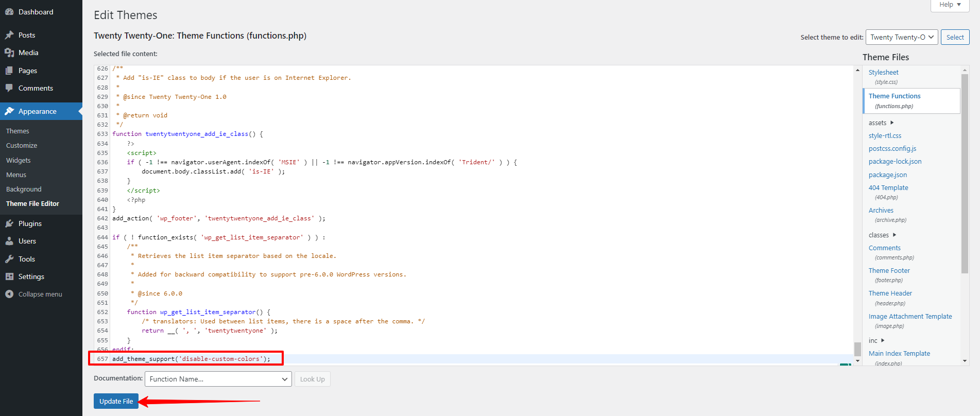Click line 644 function_exists condition
The image size is (980, 416).
pos(219,237)
